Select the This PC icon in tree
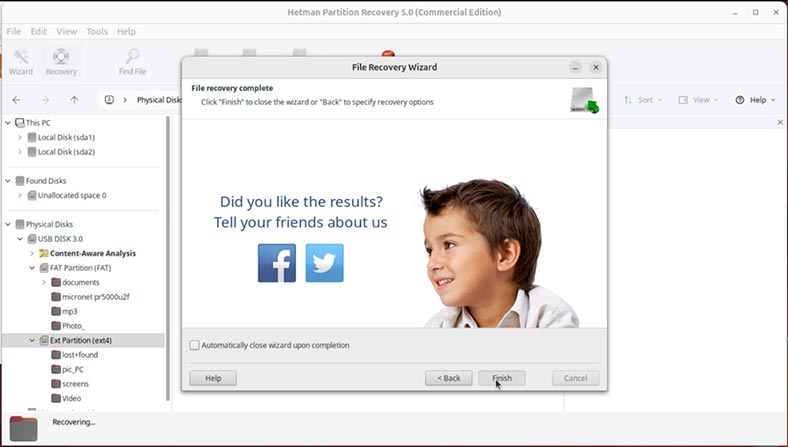The height and width of the screenshot is (447, 788). (x=20, y=123)
